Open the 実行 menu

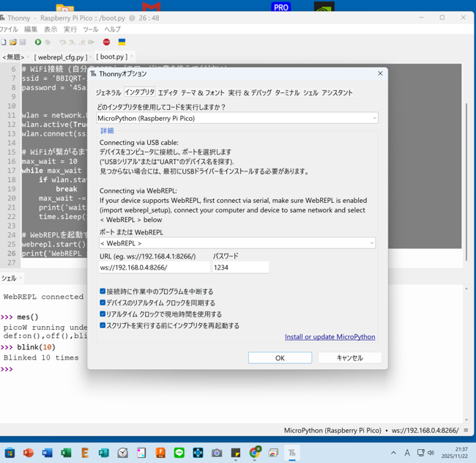point(70,29)
